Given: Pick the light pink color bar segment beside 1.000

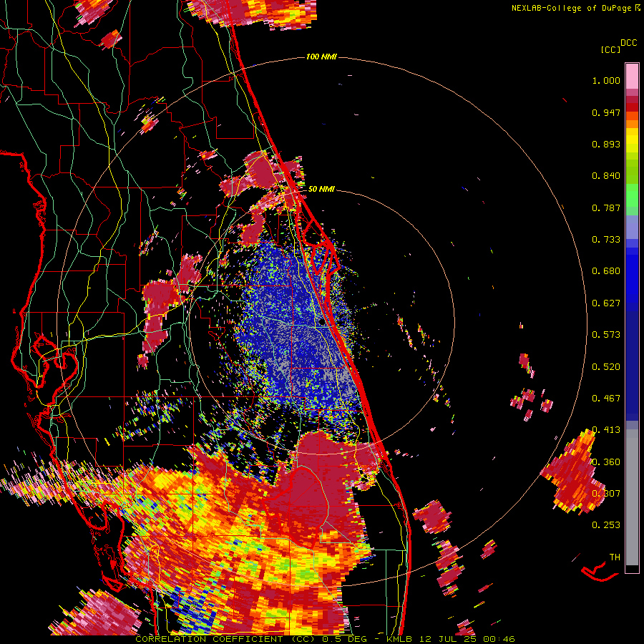Looking at the screenshot, I should (632, 77).
